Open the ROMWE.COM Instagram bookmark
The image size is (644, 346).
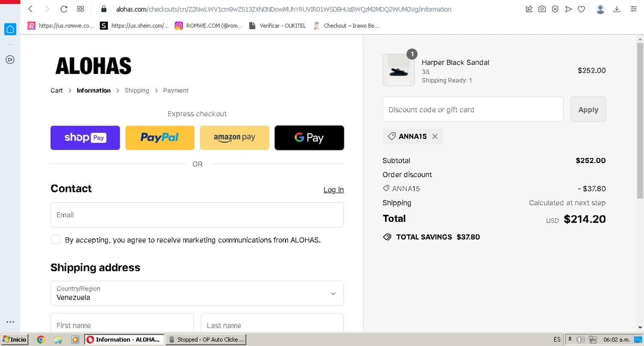pyautogui.click(x=209, y=26)
